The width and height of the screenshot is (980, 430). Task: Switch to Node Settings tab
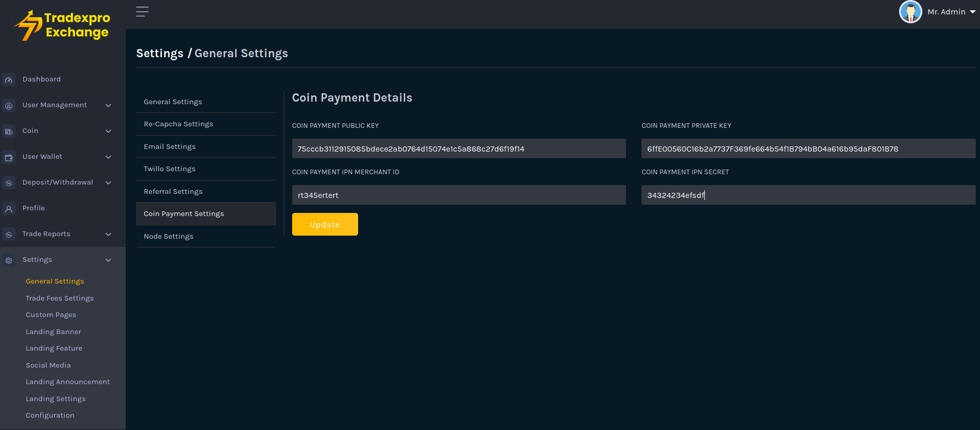click(x=168, y=236)
